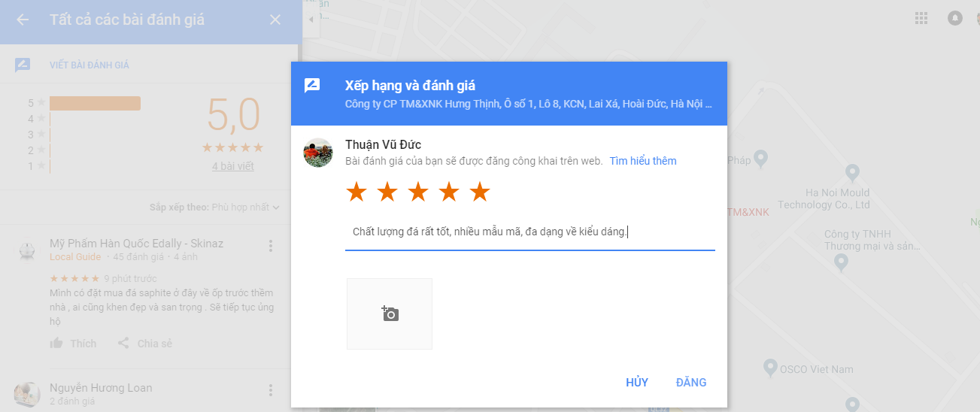980x412 pixels.
Task: Post the review with ĐĂNG
Action: tap(691, 383)
